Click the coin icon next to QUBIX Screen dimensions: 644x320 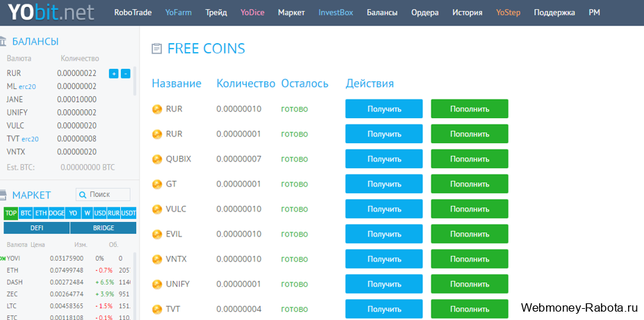[x=157, y=159]
